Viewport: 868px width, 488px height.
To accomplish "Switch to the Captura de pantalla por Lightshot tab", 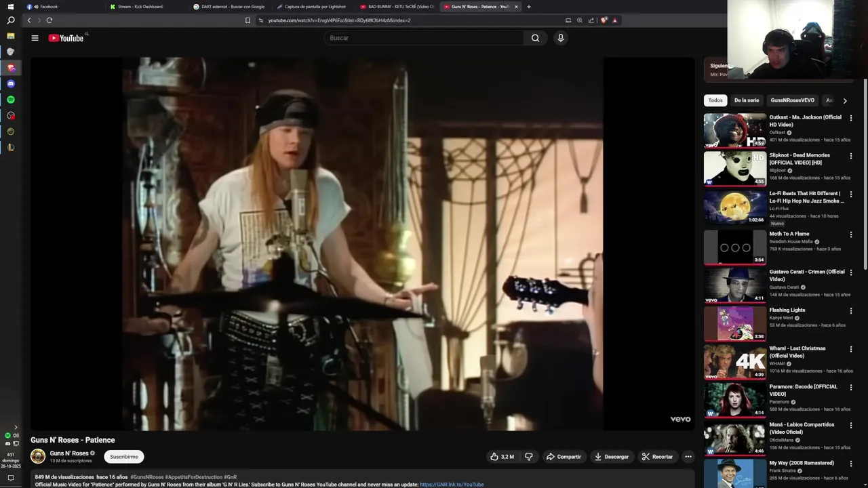I will click(x=313, y=7).
